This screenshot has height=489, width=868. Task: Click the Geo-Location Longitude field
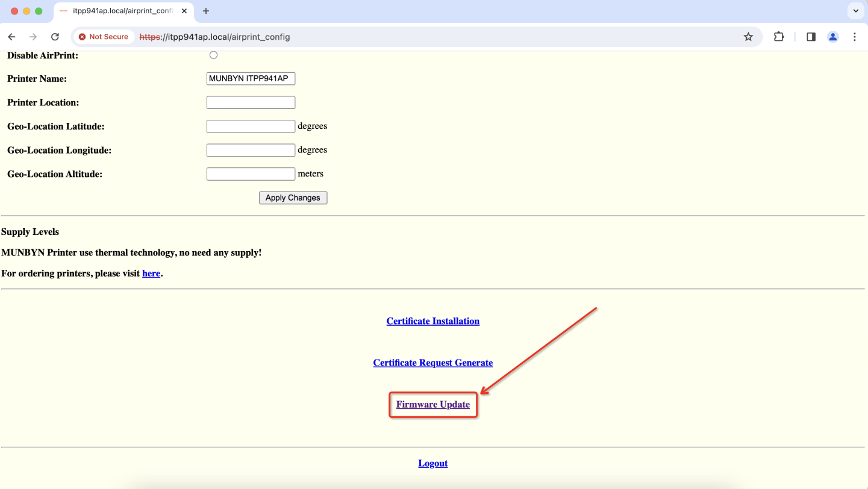(251, 150)
